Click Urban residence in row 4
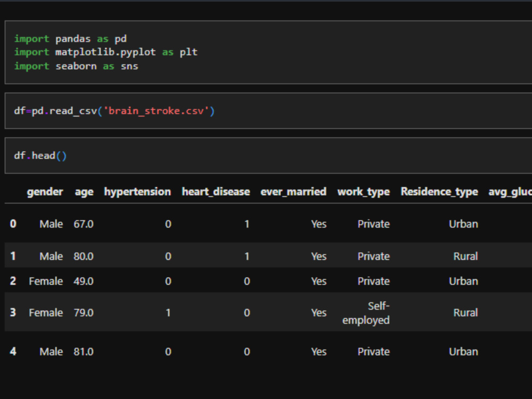532x399 pixels. [463, 352]
